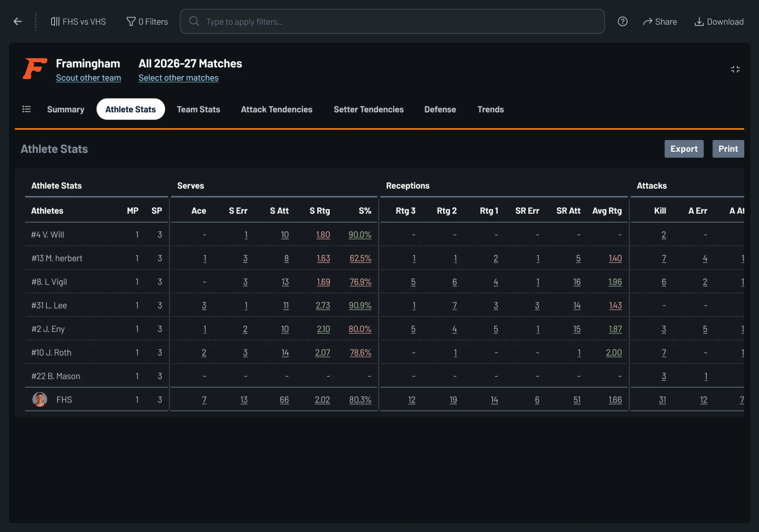Open the 0 Filters funnel menu

[147, 22]
